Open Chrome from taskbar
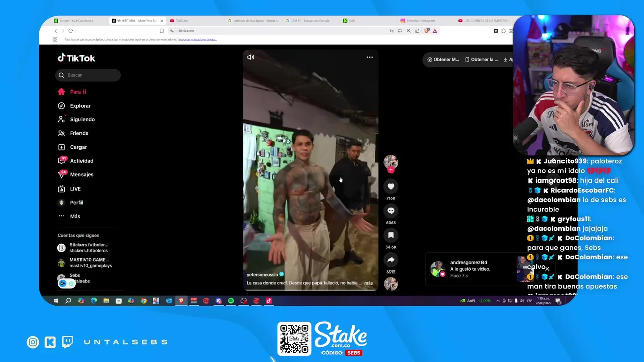The height and width of the screenshot is (362, 644). [x=143, y=301]
